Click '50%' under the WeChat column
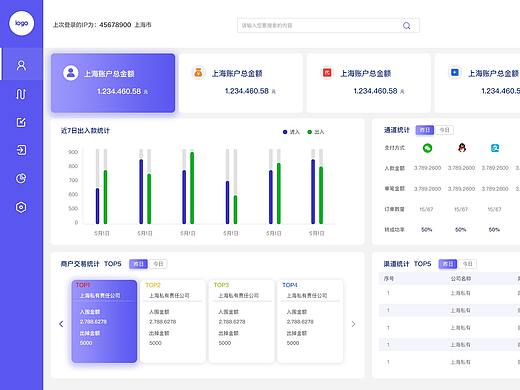Viewport: 520px width, 390px height. point(427,230)
